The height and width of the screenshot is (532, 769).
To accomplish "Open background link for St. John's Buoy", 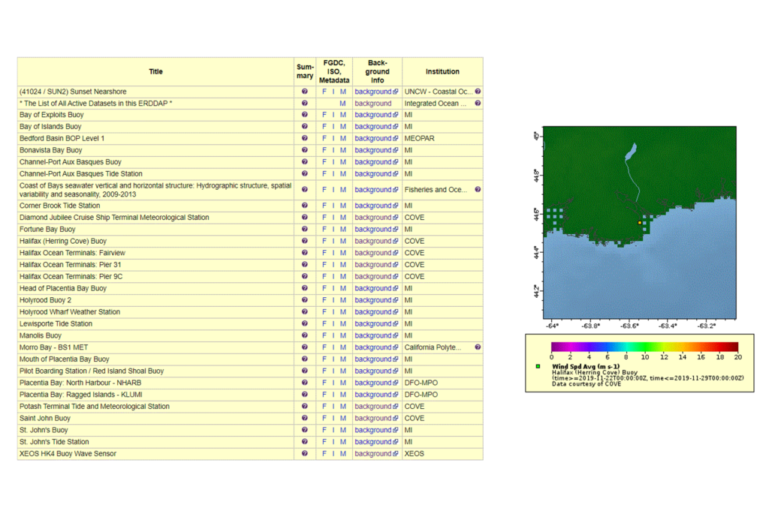I will coord(376,430).
